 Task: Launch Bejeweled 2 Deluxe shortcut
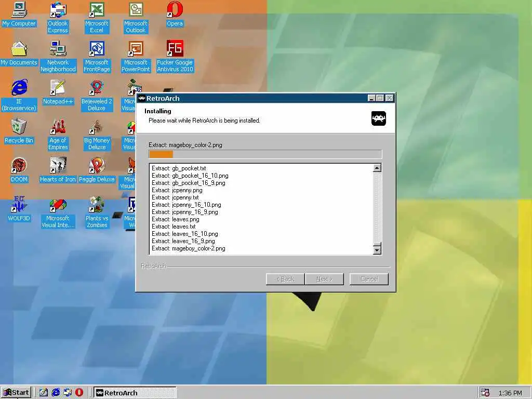click(x=97, y=96)
